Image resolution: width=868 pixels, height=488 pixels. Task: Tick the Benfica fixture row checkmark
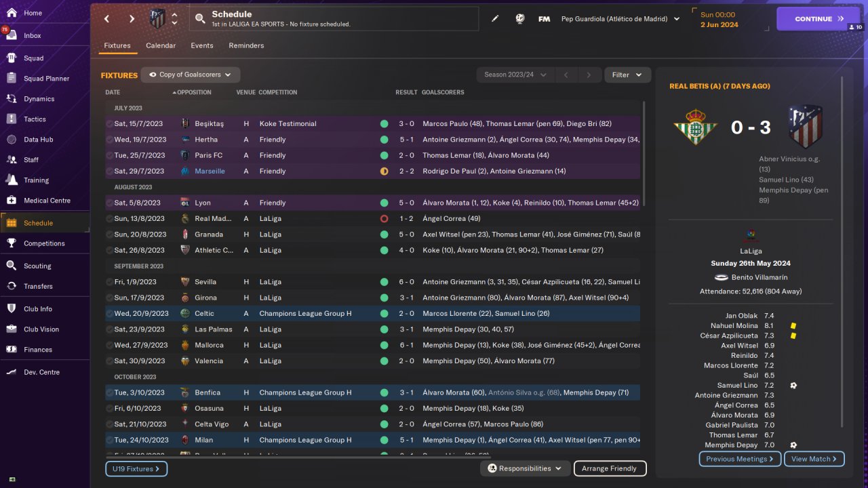pos(110,392)
